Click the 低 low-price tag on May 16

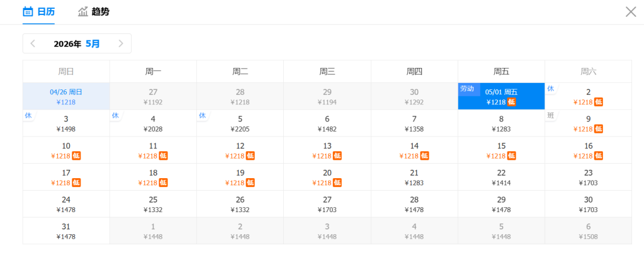pyautogui.click(x=599, y=156)
